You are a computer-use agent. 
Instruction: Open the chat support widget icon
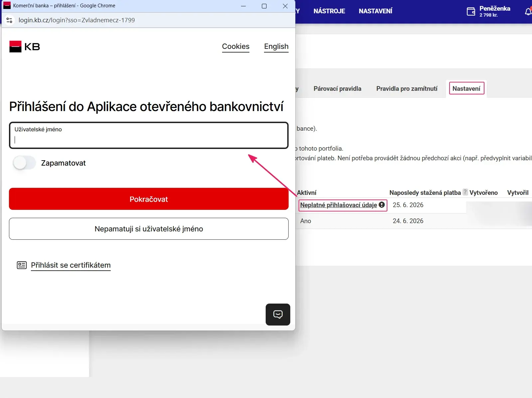(278, 314)
